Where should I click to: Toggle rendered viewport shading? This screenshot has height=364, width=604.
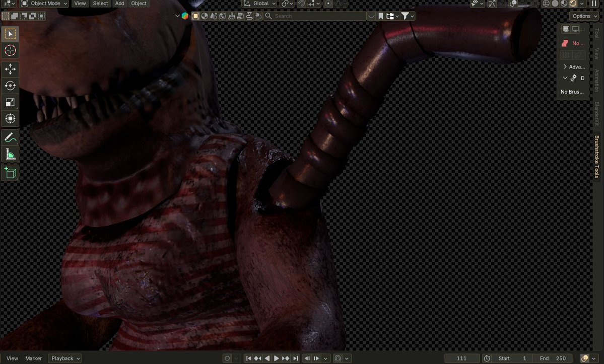click(x=573, y=4)
